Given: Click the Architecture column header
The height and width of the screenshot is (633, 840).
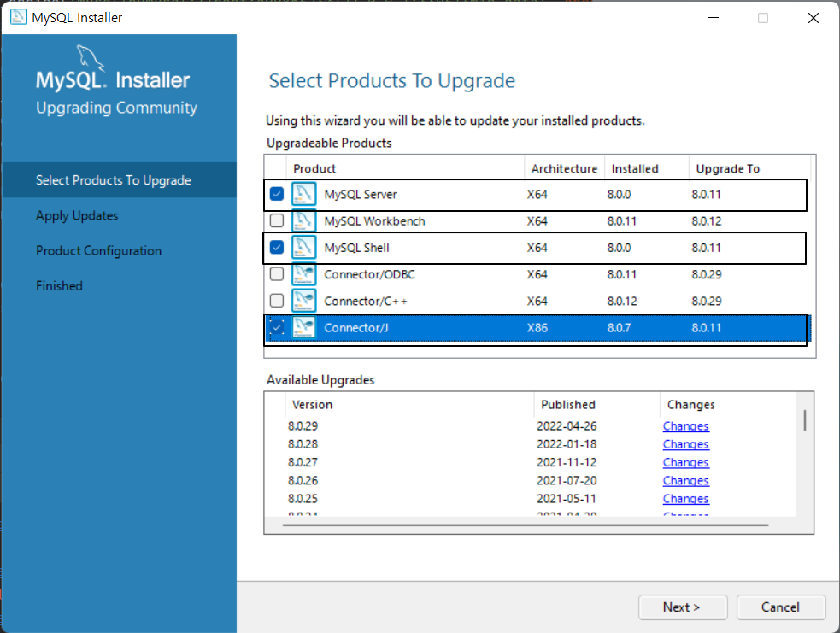Looking at the screenshot, I should click(564, 168).
